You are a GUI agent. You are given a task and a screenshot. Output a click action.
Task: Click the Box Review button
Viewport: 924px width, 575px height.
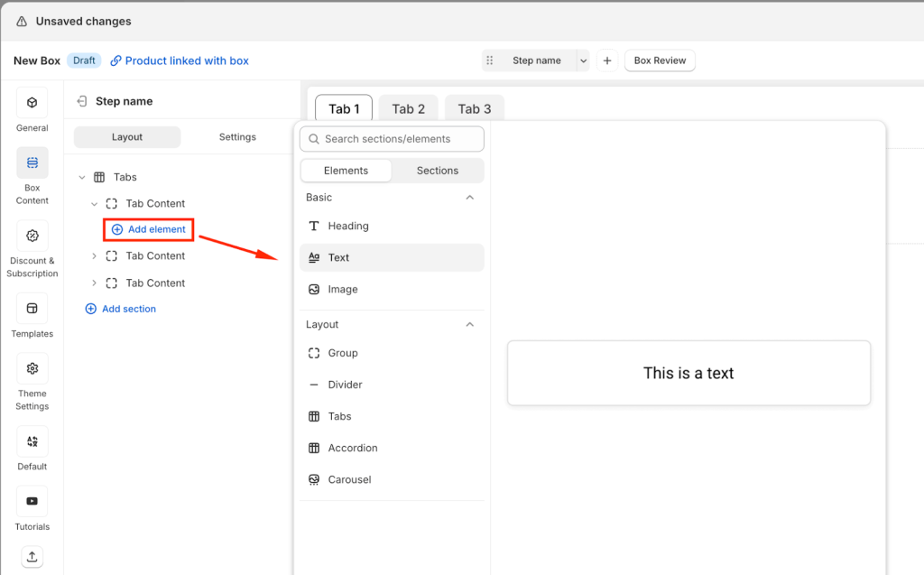660,60
